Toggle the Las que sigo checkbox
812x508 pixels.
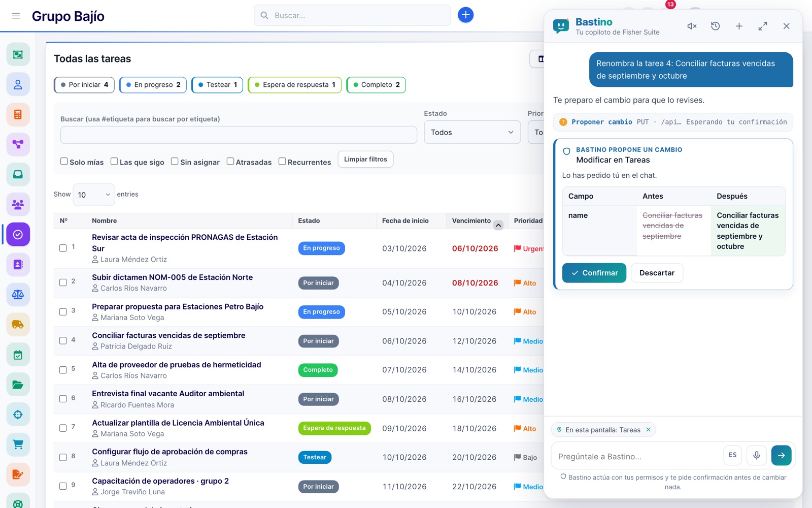pos(114,161)
